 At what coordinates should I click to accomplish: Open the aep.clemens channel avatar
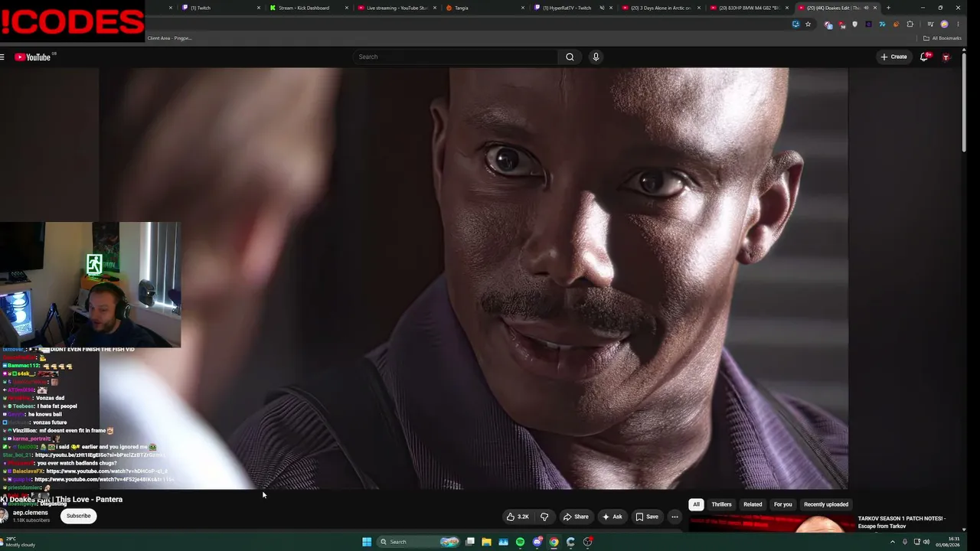(4, 515)
